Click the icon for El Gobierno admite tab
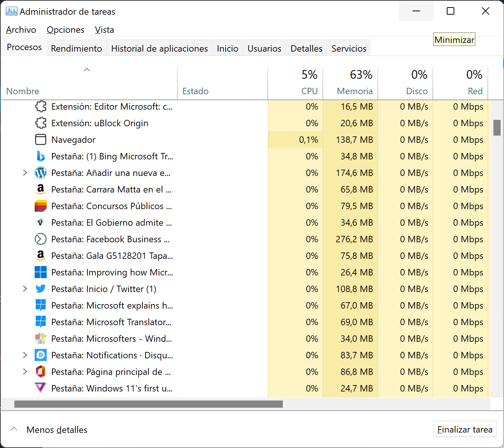The width and height of the screenshot is (504, 448). pos(41,223)
